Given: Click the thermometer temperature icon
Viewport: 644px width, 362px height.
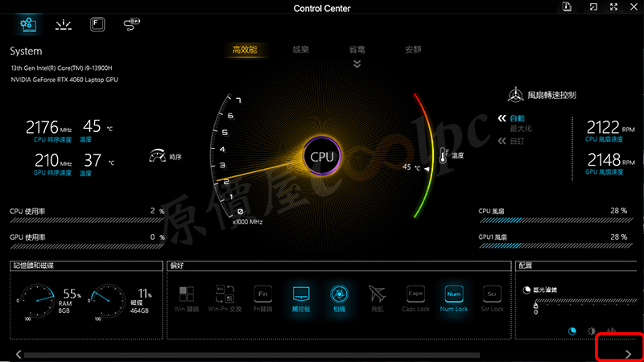Looking at the screenshot, I should [442, 156].
